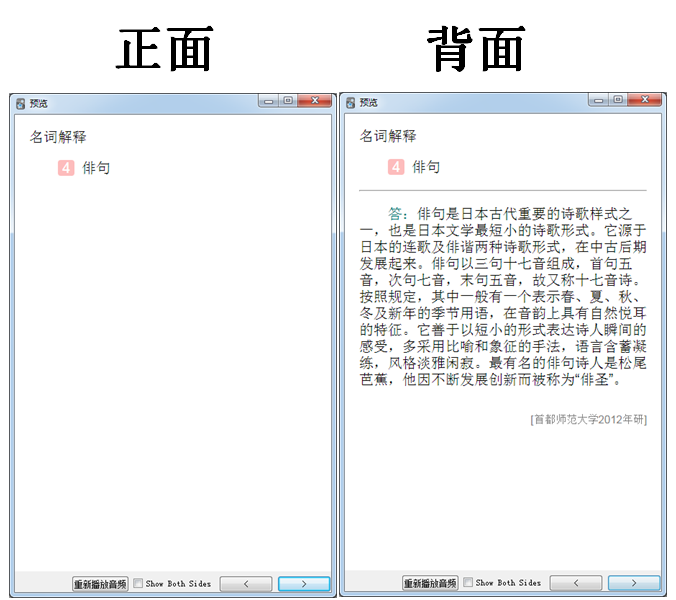Close the left preview window
Screen dimensions: 676x600
(315, 101)
